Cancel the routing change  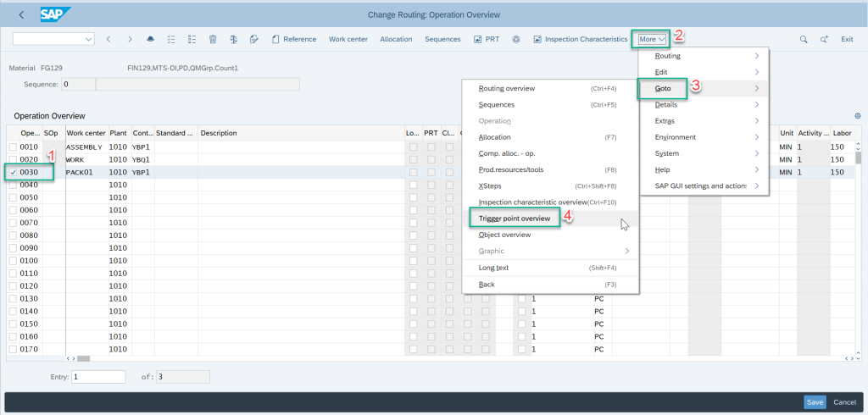845,402
